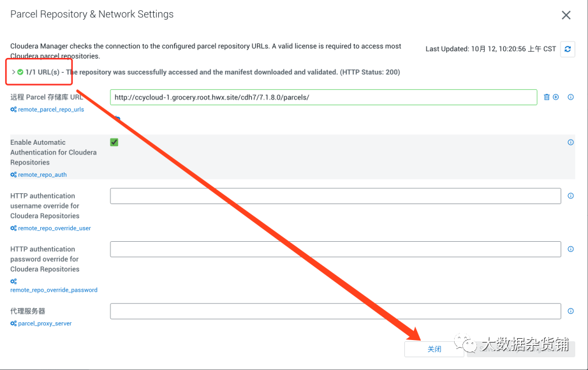This screenshot has width=588, height=370.
Task: Delete the parcel repository URL entry
Action: pos(547,97)
